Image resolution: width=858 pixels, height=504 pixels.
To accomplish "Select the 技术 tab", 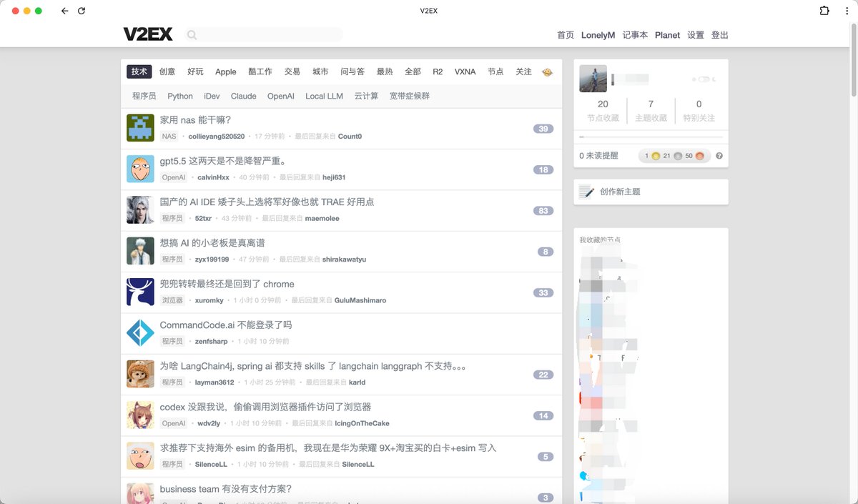I will click(139, 71).
